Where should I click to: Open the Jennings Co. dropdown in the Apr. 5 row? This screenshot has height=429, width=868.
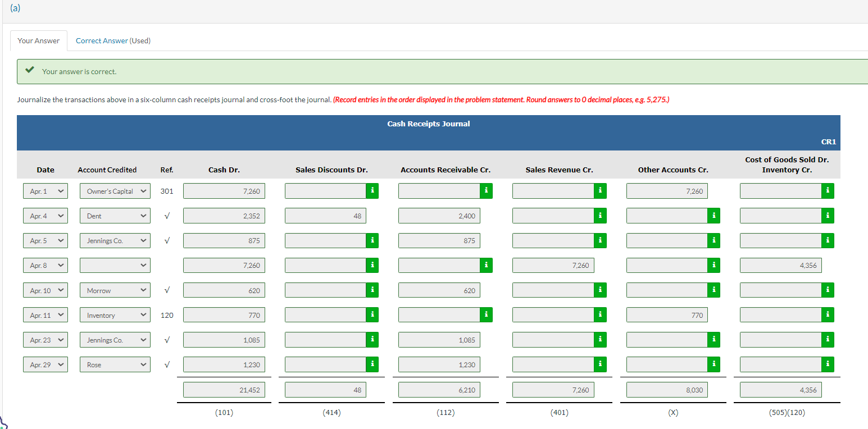tap(115, 241)
